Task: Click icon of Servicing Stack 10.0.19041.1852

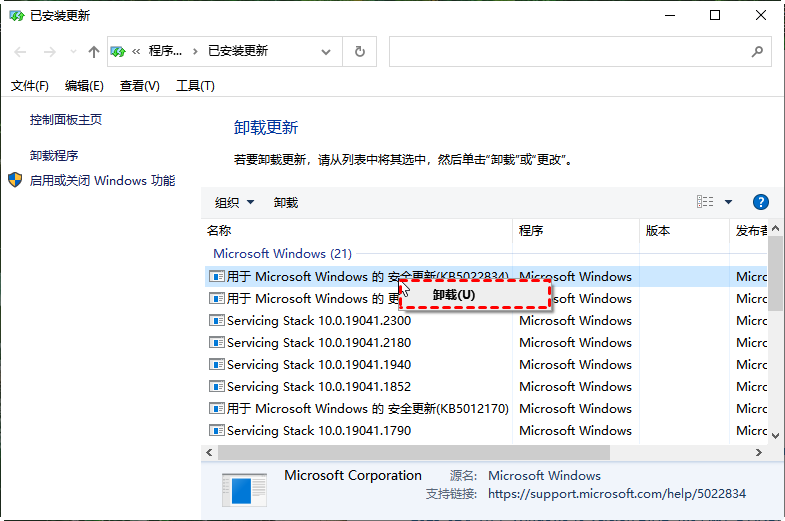Action: click(x=217, y=386)
